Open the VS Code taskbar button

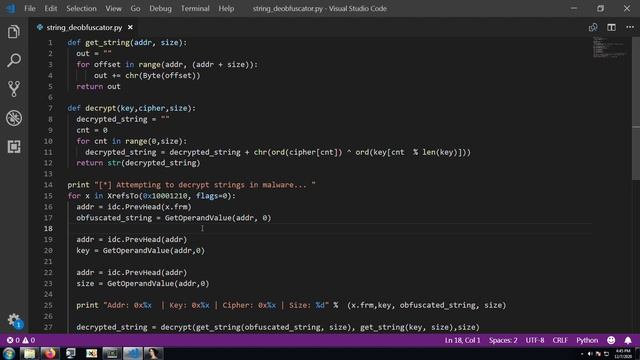point(133,353)
